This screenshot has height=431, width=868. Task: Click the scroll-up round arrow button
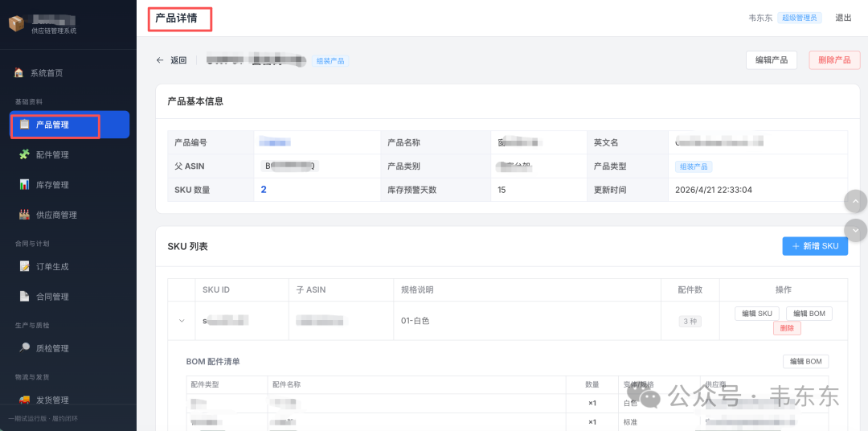click(855, 202)
